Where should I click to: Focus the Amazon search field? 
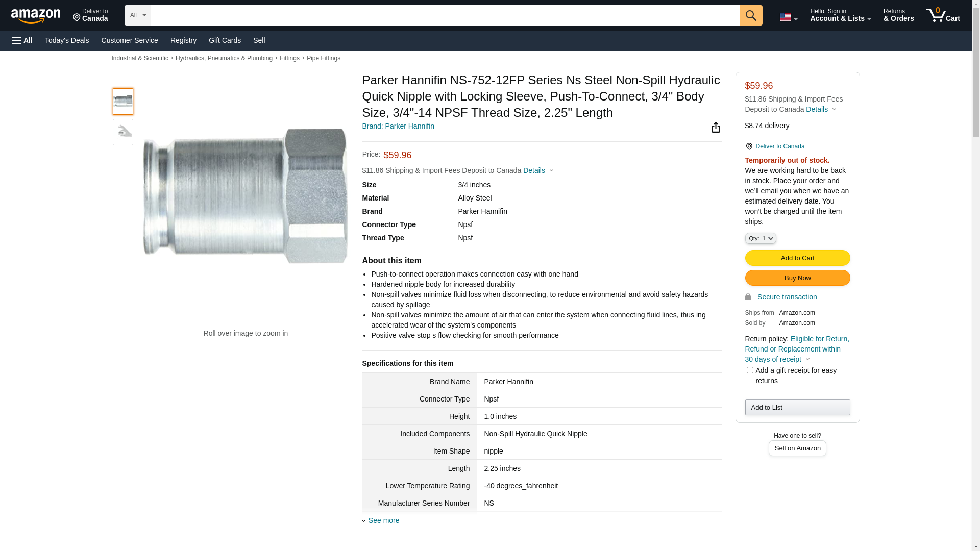coord(445,15)
